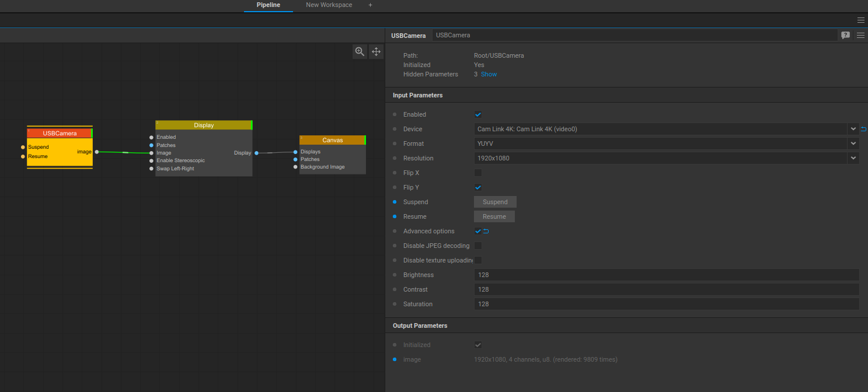
Task: Select the USBCamera node header
Action: coord(60,133)
